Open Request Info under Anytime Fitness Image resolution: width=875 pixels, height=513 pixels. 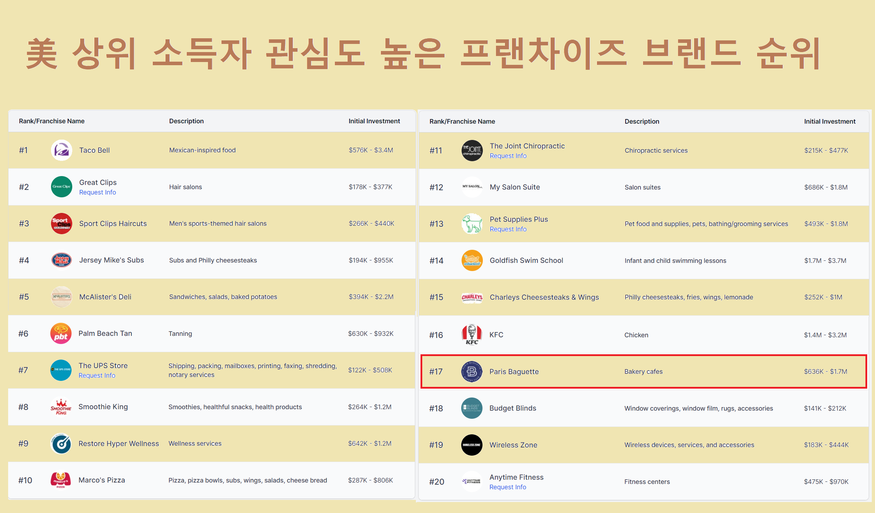pos(508,487)
